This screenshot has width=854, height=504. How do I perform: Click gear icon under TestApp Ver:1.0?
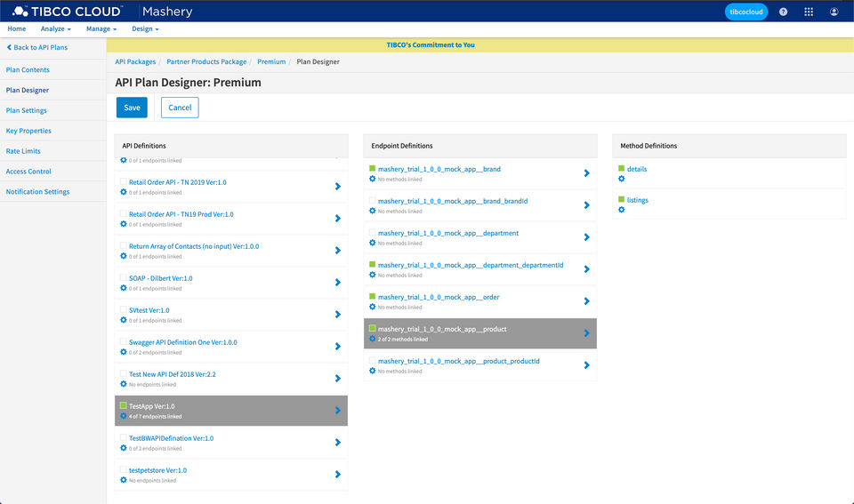(x=124, y=416)
